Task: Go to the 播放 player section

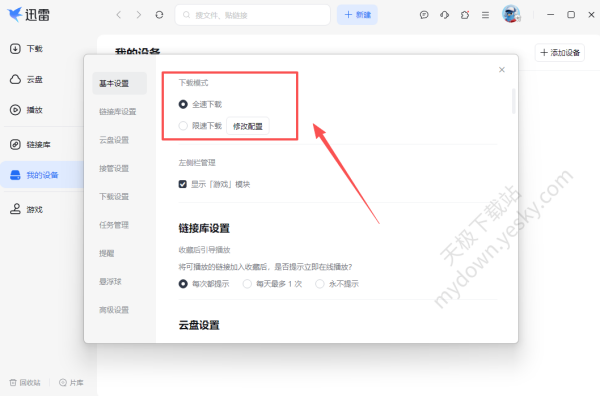Action: tap(26, 110)
